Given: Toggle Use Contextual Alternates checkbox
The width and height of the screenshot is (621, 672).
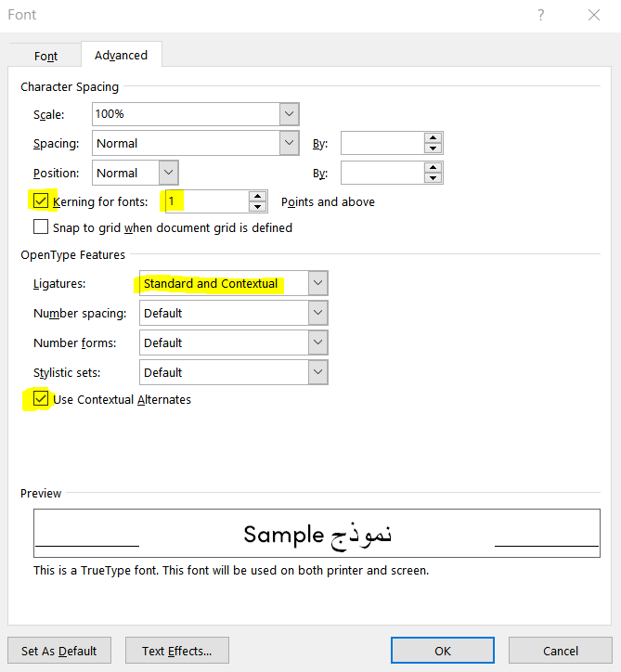Looking at the screenshot, I should (41, 399).
